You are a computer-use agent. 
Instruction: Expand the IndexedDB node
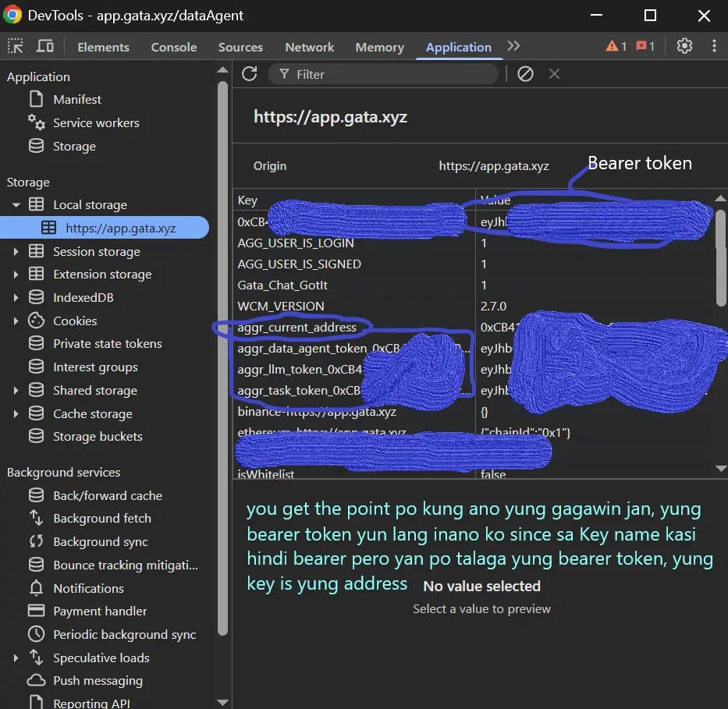(16, 297)
